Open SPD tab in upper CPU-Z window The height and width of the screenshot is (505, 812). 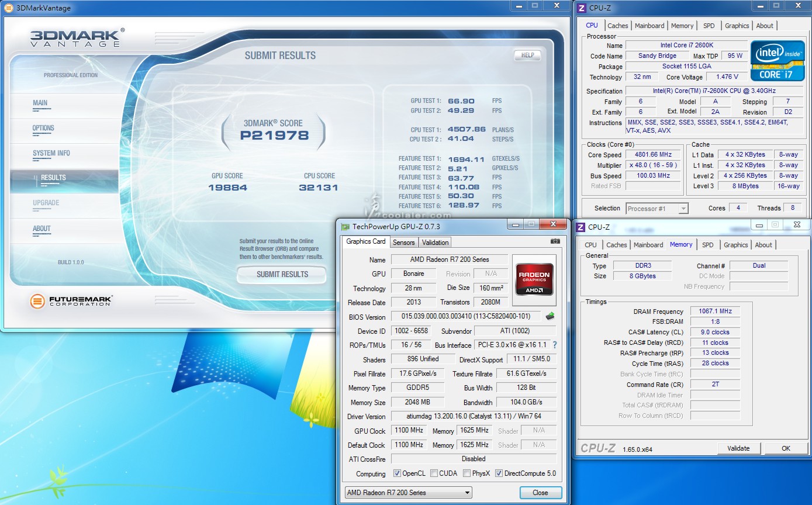pyautogui.click(x=709, y=26)
